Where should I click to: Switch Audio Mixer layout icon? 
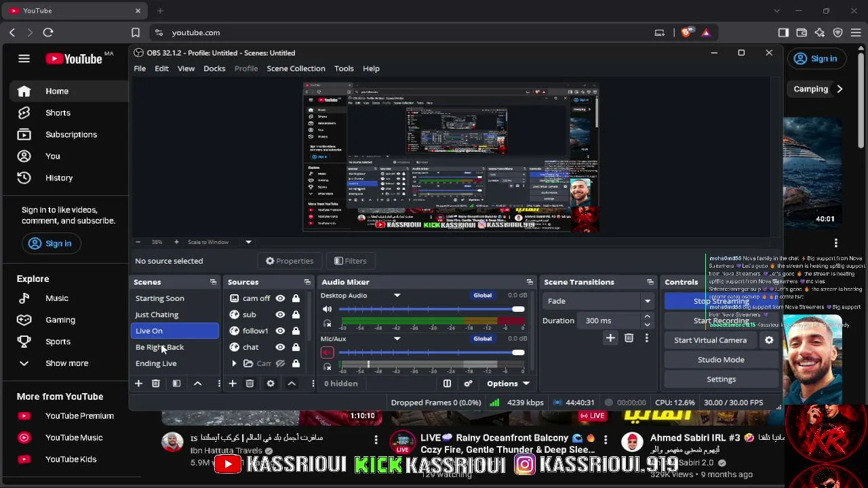pos(447,384)
